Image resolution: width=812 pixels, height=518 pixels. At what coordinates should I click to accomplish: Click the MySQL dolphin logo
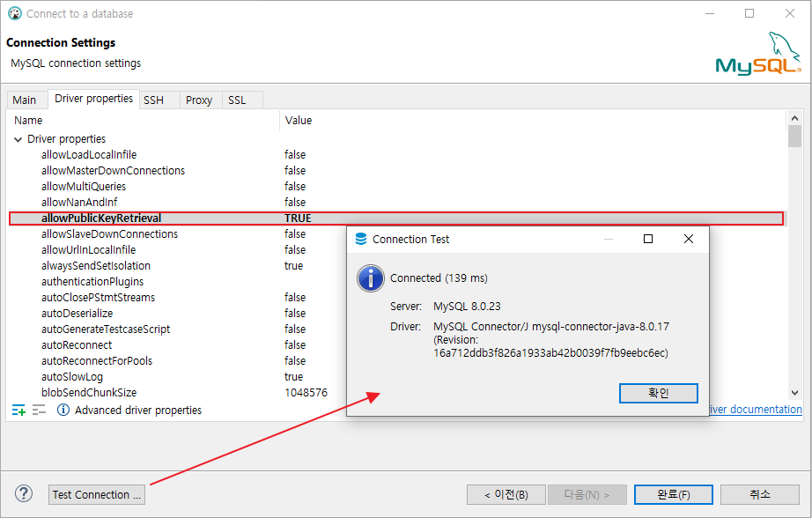pos(758,54)
